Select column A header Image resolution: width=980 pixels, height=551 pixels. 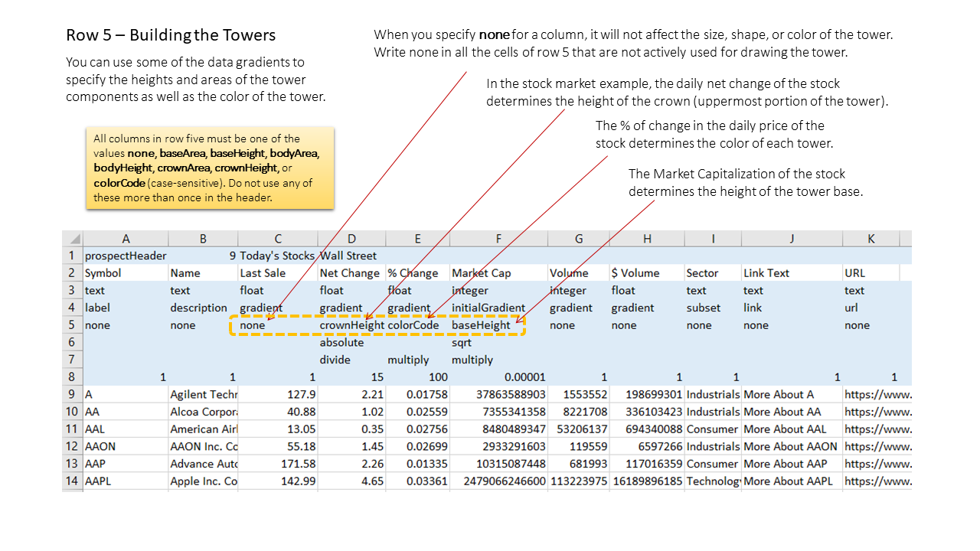pos(126,239)
